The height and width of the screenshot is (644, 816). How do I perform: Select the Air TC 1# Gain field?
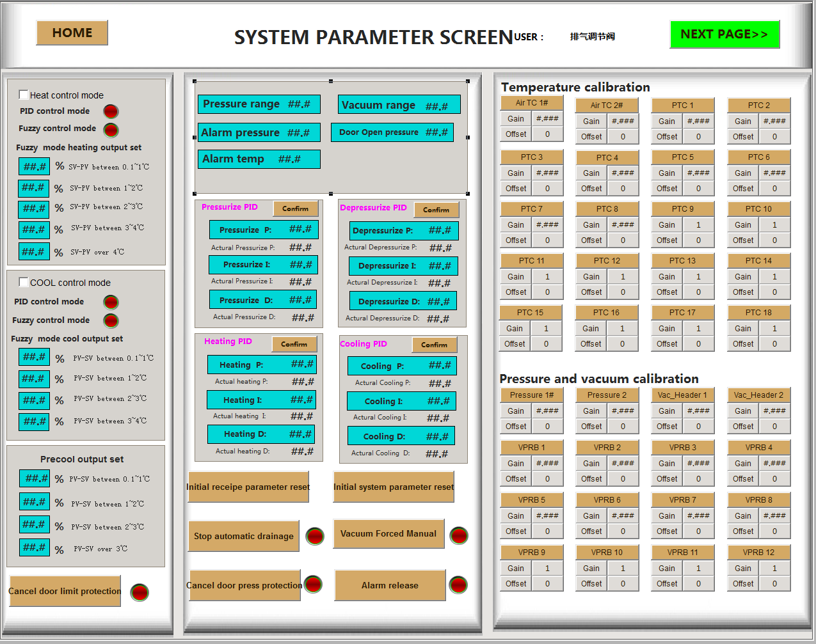547,118
